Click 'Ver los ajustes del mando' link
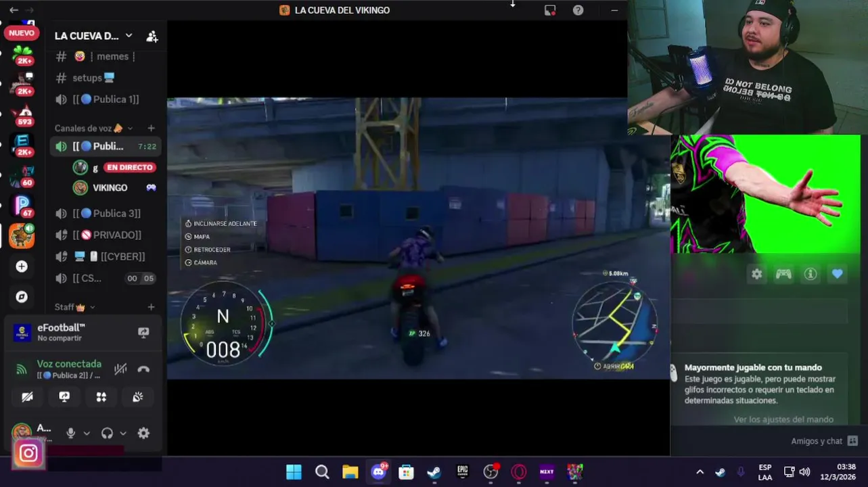The image size is (868, 487). (783, 419)
